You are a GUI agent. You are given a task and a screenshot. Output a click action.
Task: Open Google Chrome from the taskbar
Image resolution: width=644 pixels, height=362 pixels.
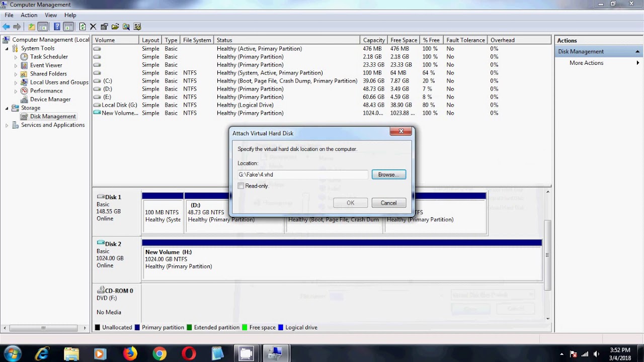(x=159, y=354)
